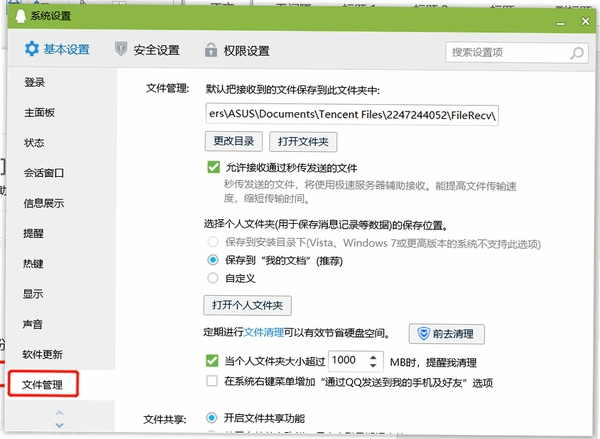
Task: Open the 会话窗口 sidebar item
Action: 44,173
